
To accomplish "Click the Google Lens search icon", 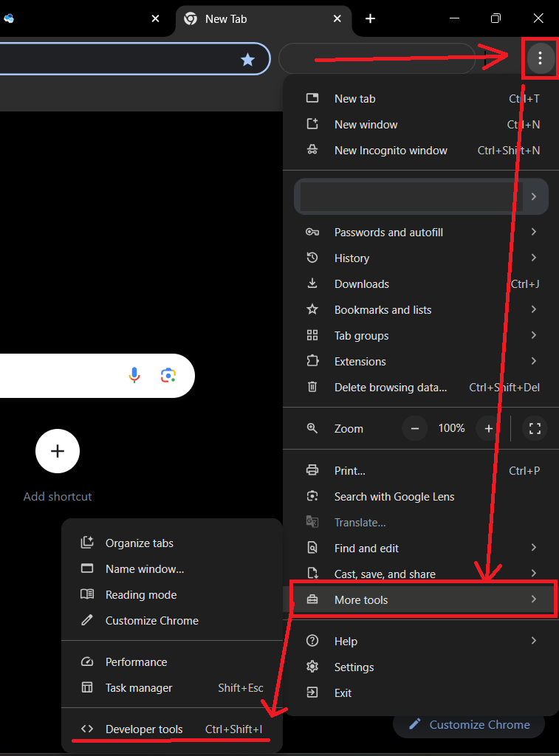I will tap(312, 496).
